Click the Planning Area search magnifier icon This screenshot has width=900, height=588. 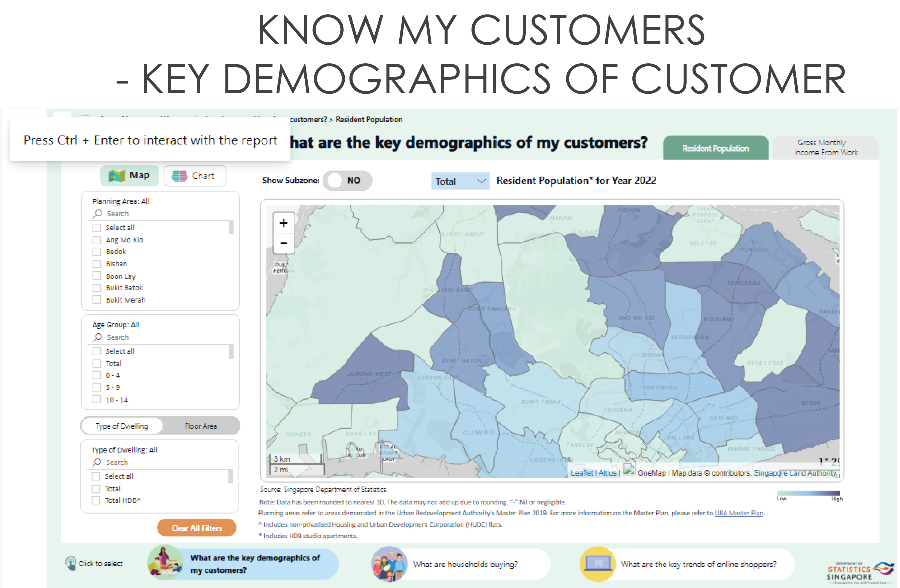(x=97, y=214)
